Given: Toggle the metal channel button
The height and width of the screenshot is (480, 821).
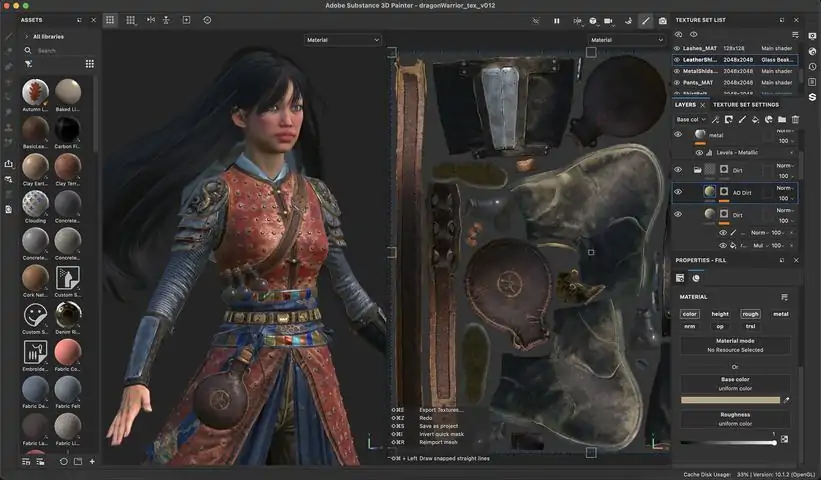Looking at the screenshot, I should [x=781, y=314].
